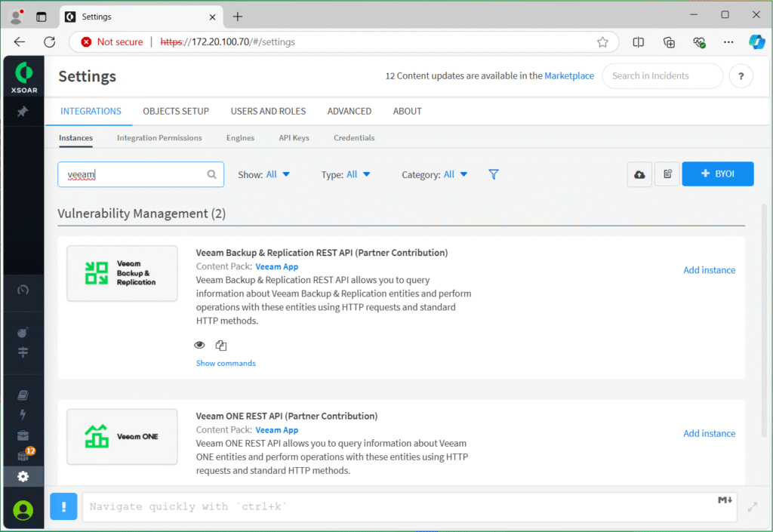
Task: Click the browser refresh icon
Action: 49,42
